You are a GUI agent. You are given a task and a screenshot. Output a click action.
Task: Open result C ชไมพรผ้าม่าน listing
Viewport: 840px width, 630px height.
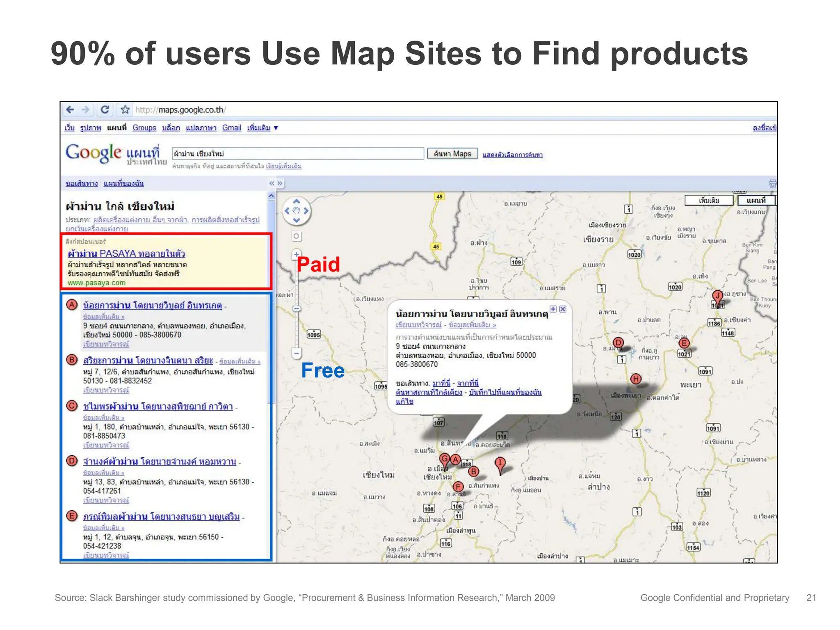click(158, 406)
